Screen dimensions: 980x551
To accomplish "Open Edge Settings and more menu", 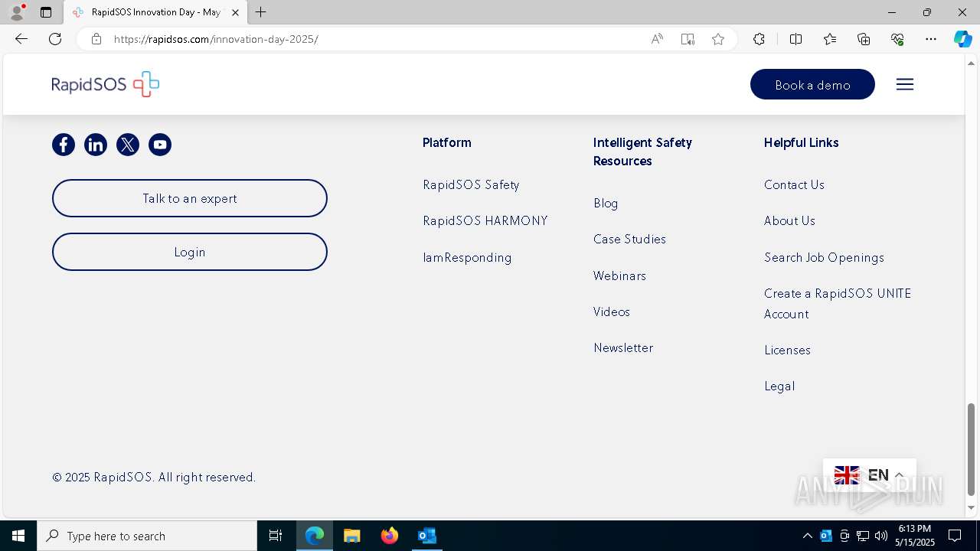I will point(931,39).
